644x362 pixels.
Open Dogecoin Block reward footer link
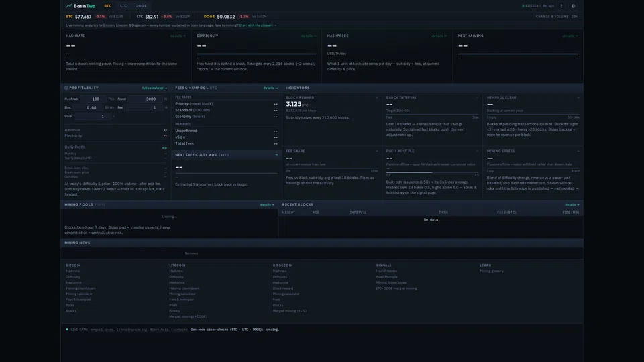(283, 288)
